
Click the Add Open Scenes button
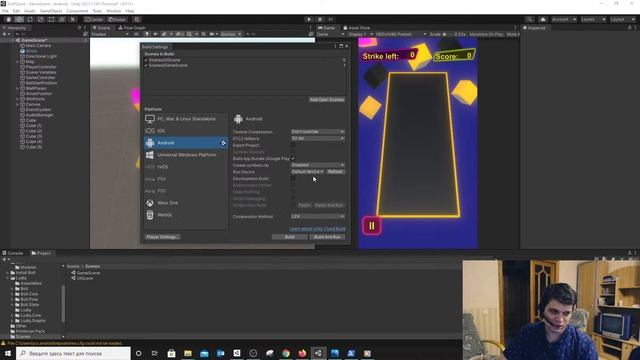327,100
